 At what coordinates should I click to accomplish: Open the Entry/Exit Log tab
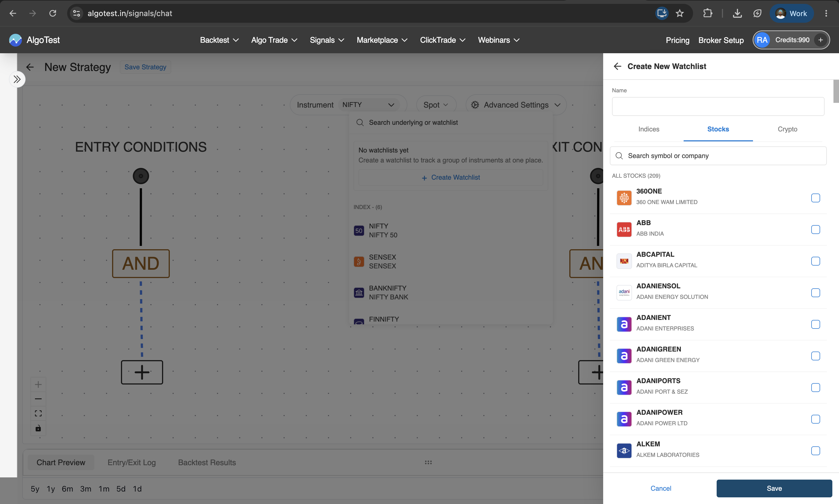[x=132, y=462]
